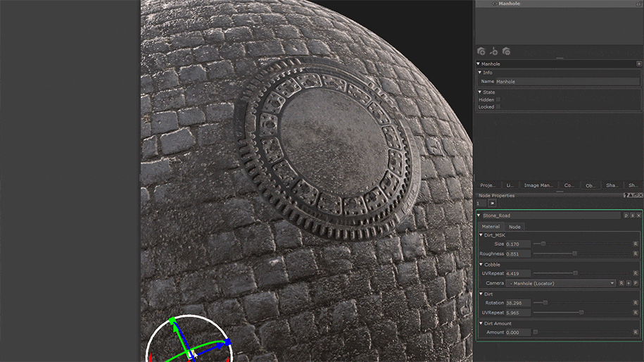
Task: Click the plus button on the Manhole header
Action: point(638,63)
